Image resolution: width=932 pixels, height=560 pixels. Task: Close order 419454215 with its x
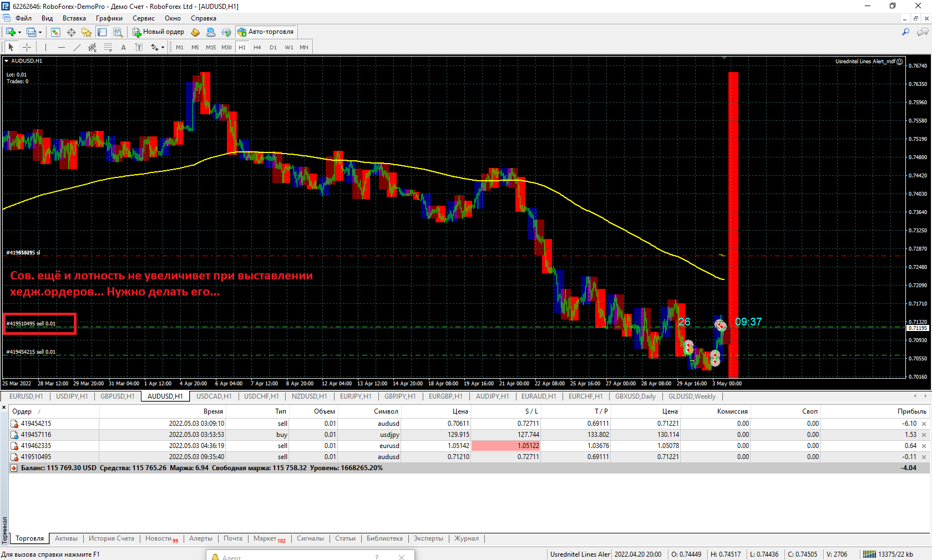pos(924,424)
